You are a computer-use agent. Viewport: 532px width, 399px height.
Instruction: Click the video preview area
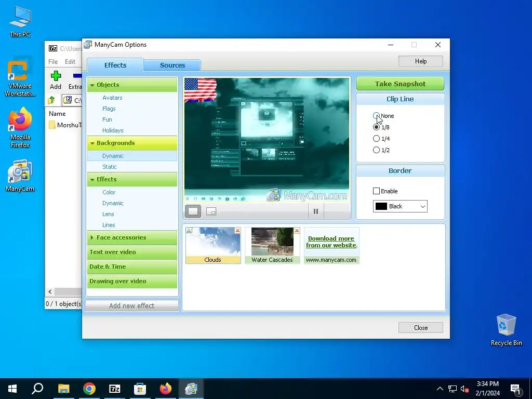pos(267,140)
